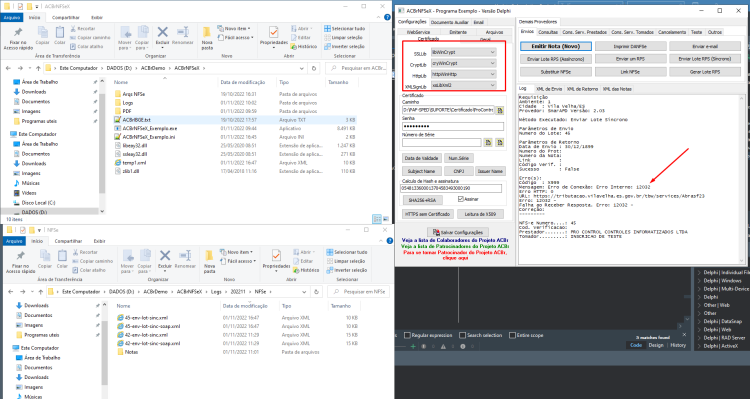Viewport: 750px width, 399px height.
Task: Open Fácil acesso dropdown in ACBrNFSeX Explorer
Action: coord(235,37)
